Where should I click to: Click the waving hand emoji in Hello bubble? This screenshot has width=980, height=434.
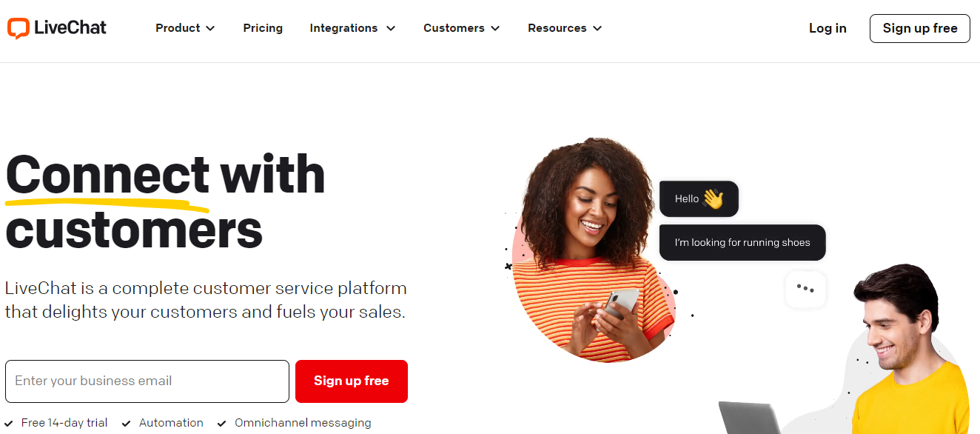click(713, 198)
